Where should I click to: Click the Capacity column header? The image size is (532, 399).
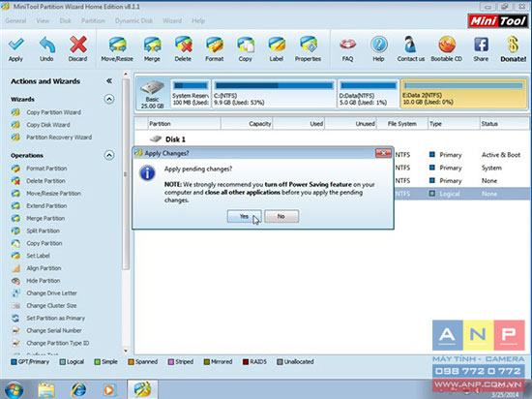coord(247,124)
